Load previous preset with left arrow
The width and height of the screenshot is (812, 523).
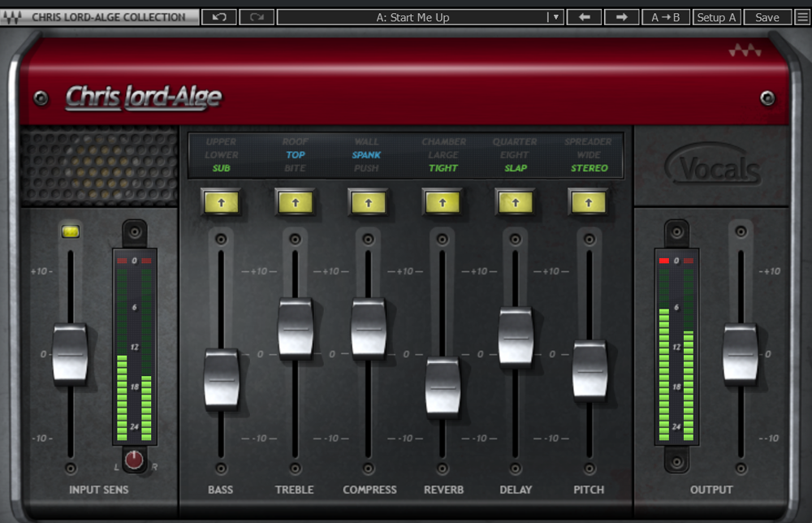pos(584,17)
